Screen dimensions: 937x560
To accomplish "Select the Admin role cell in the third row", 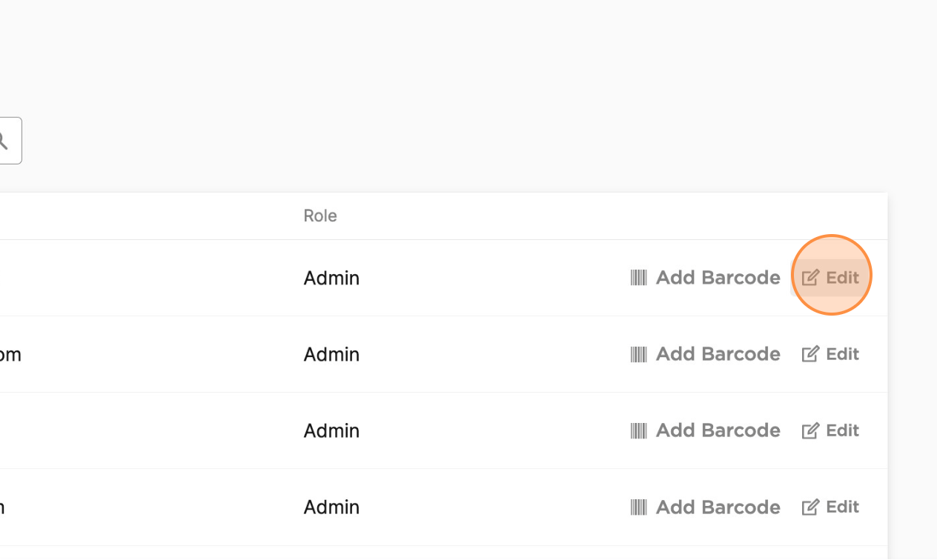I will coord(331,430).
